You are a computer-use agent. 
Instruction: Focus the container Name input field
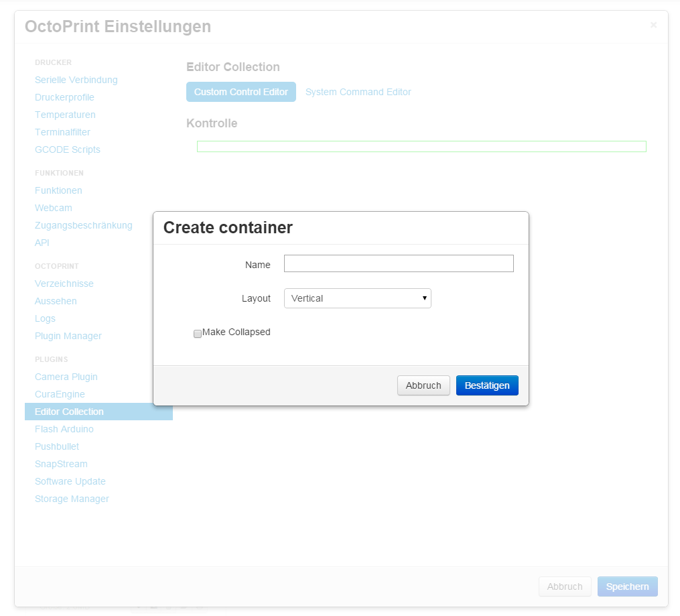click(x=399, y=263)
